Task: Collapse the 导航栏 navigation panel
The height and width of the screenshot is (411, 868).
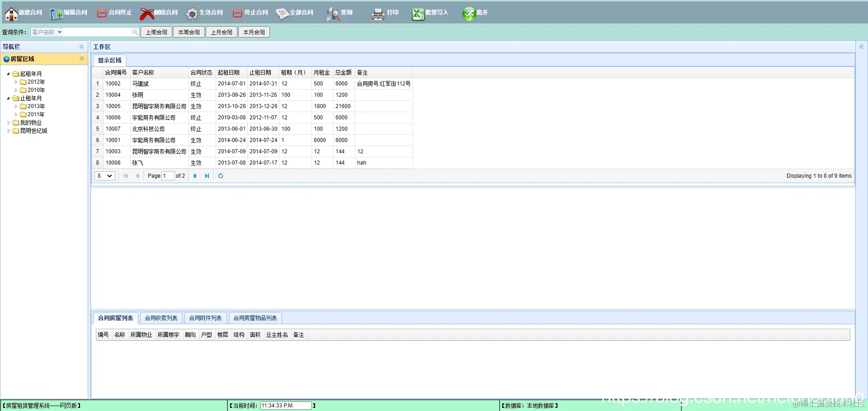Action: 82,47
